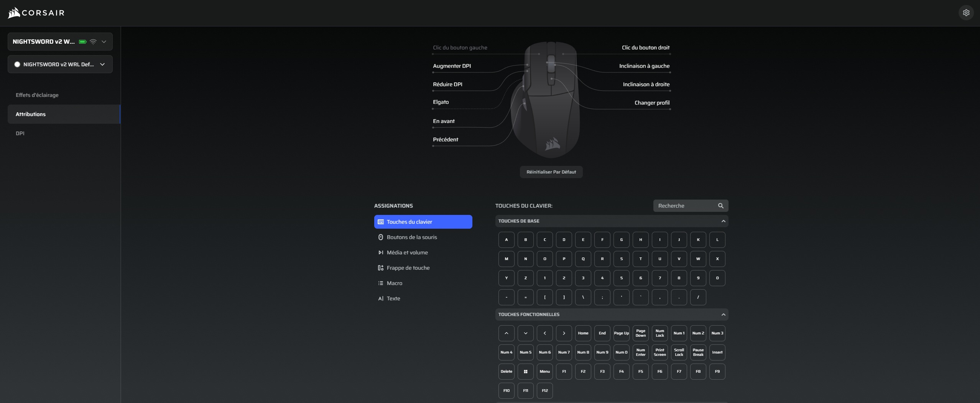This screenshot has width=980, height=403.
Task: Choose the A key
Action: (x=506, y=240)
